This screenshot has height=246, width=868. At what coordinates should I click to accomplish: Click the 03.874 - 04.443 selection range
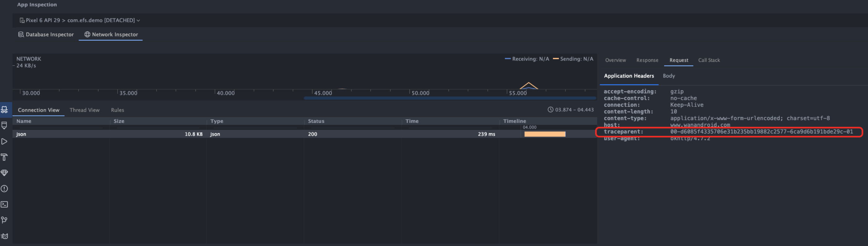574,110
